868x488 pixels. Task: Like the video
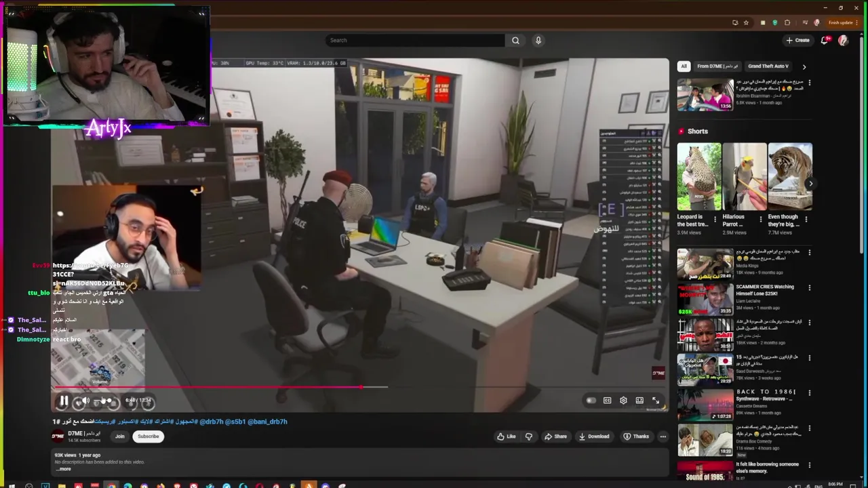pos(507,436)
